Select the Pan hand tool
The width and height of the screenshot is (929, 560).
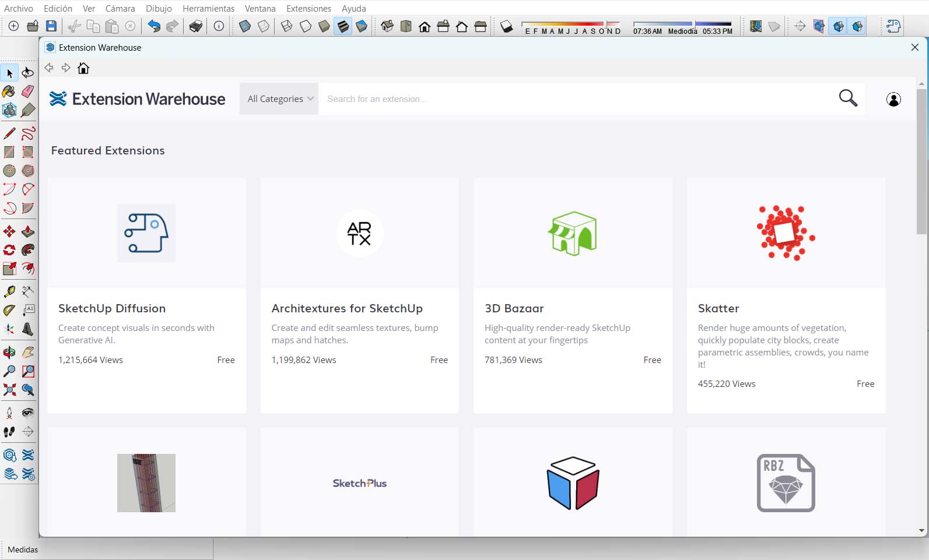tap(28, 353)
